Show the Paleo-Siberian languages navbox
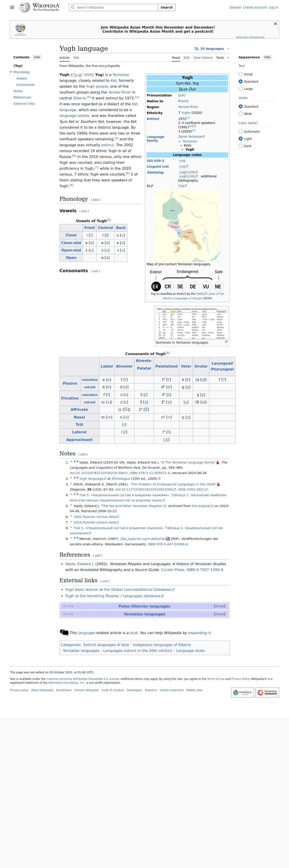The width and height of the screenshot is (289, 868). 219,606
